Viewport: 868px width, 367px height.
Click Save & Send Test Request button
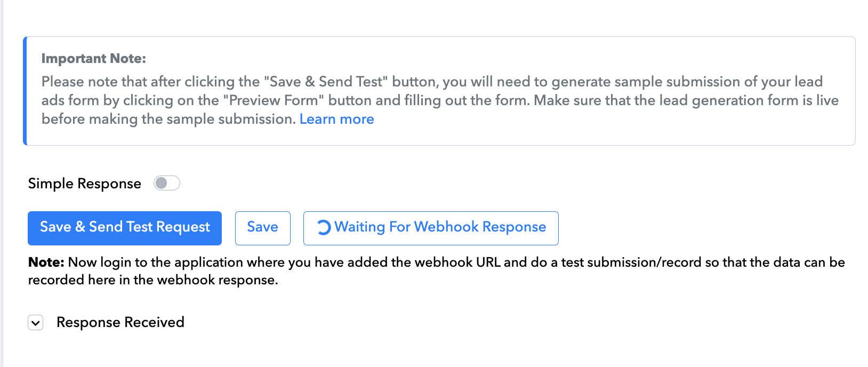point(125,228)
